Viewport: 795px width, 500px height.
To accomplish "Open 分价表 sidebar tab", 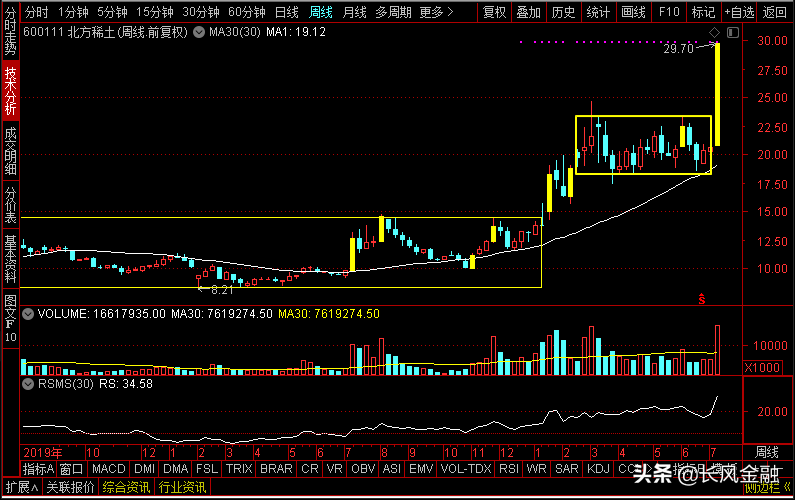I will (10, 205).
